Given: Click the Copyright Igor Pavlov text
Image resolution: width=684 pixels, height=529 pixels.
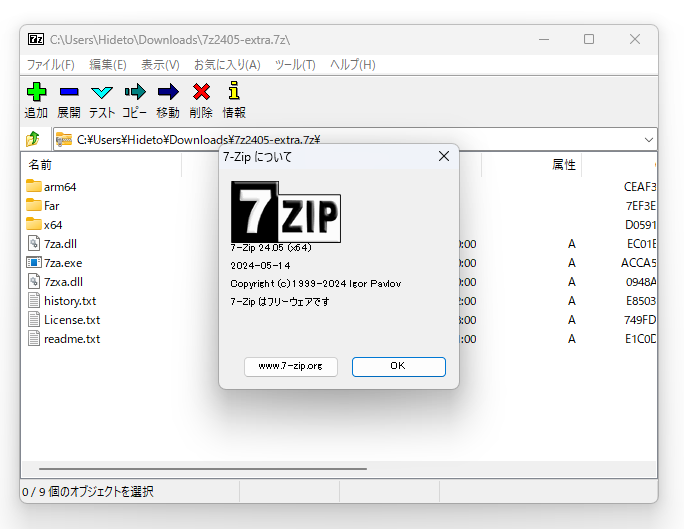Looking at the screenshot, I should 315,283.
